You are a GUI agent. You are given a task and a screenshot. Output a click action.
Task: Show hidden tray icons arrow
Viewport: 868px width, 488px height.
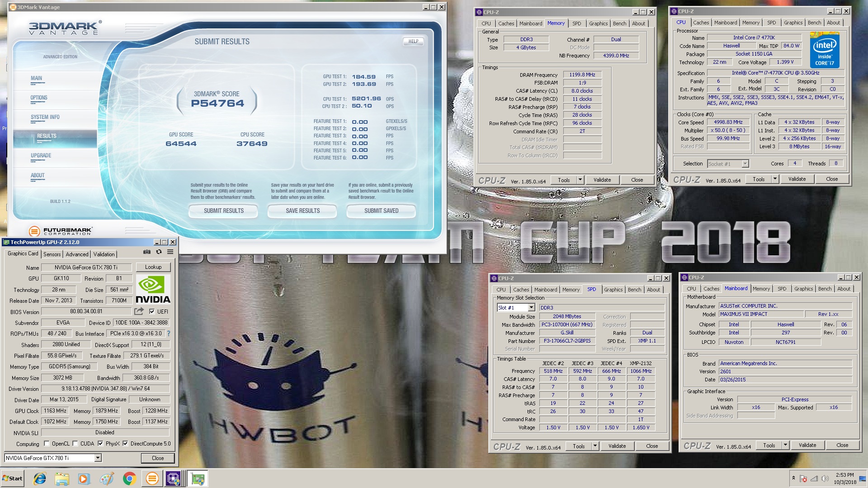tap(793, 478)
